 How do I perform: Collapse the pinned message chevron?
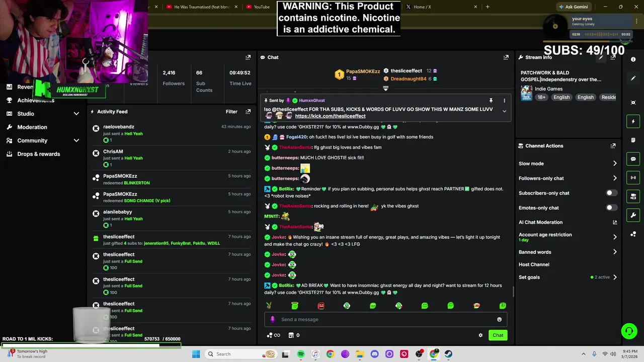(504, 111)
